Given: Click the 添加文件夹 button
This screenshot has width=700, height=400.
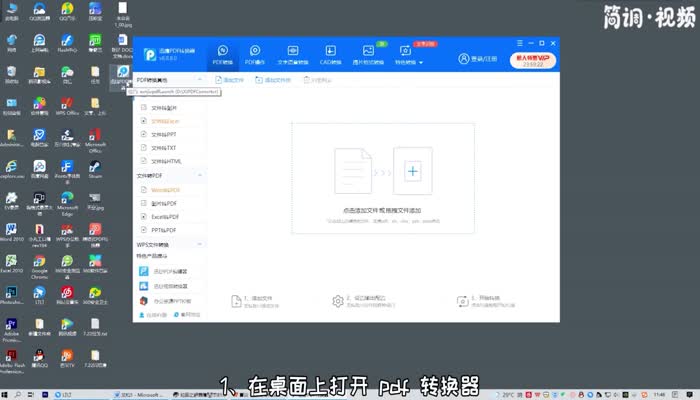Looking at the screenshot, I should pos(275,79).
